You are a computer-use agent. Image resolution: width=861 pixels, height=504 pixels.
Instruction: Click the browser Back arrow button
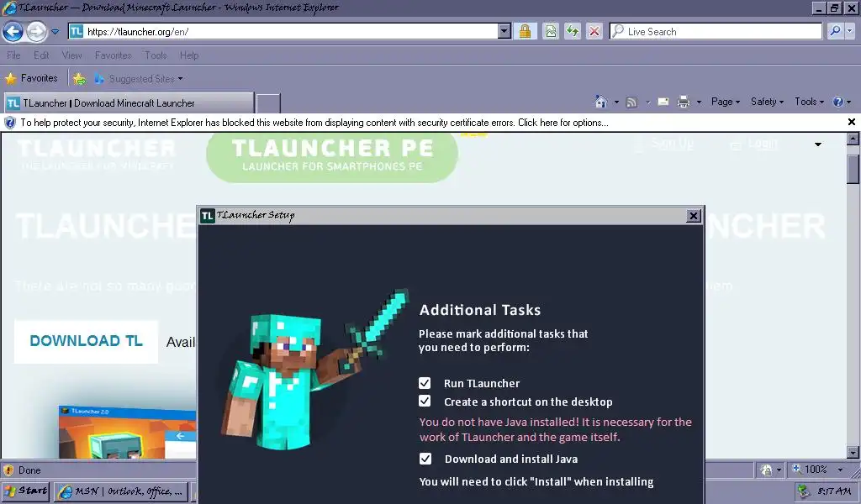tap(13, 32)
